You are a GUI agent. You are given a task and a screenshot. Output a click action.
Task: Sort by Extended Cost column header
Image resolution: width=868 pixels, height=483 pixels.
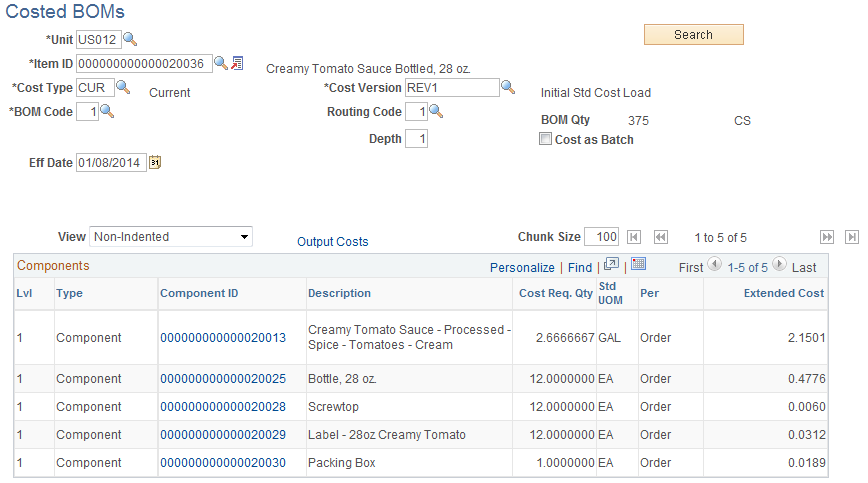tap(784, 293)
